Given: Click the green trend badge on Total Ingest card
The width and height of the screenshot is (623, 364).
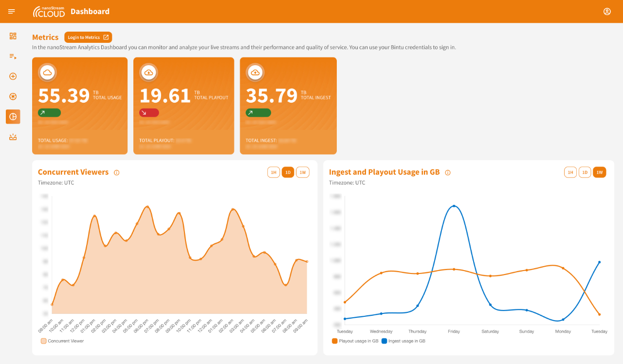Looking at the screenshot, I should [258, 113].
